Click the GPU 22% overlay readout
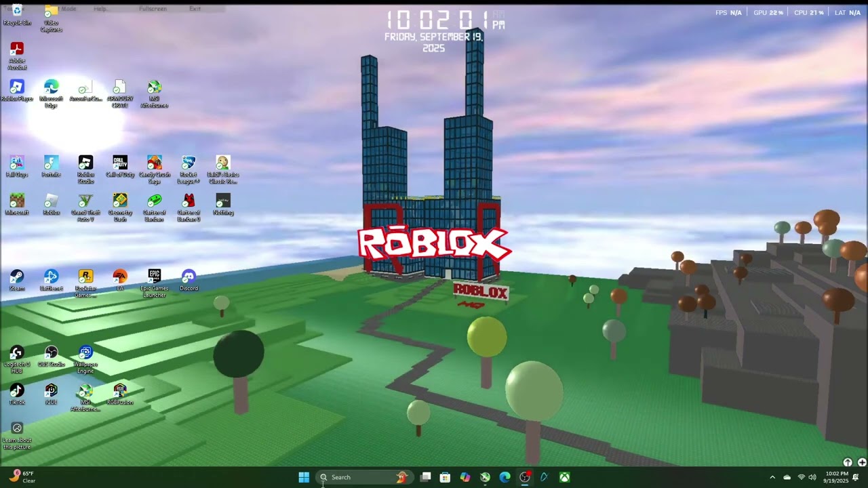 pos(768,13)
